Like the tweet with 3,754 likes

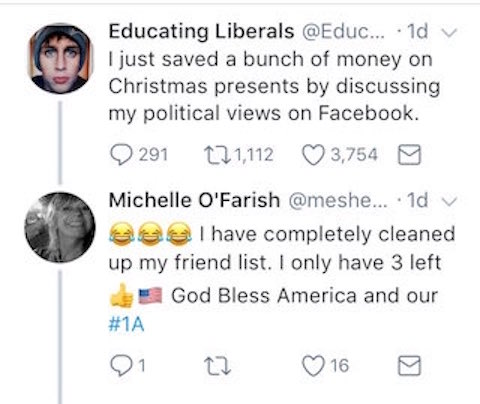pyautogui.click(x=313, y=155)
